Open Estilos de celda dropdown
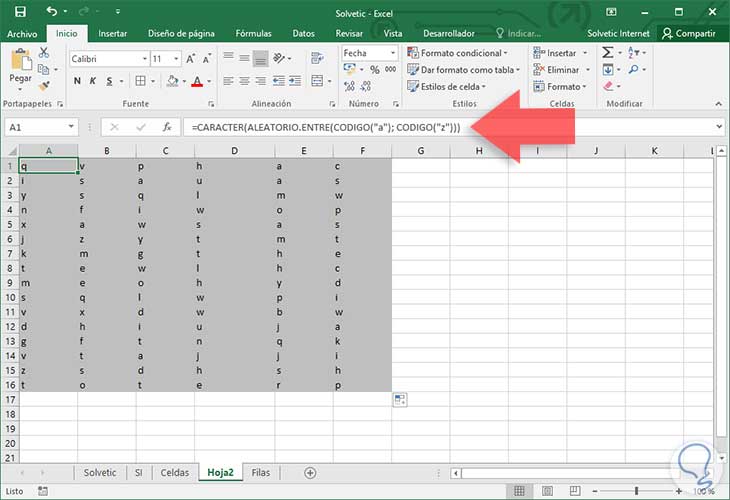 (x=446, y=86)
